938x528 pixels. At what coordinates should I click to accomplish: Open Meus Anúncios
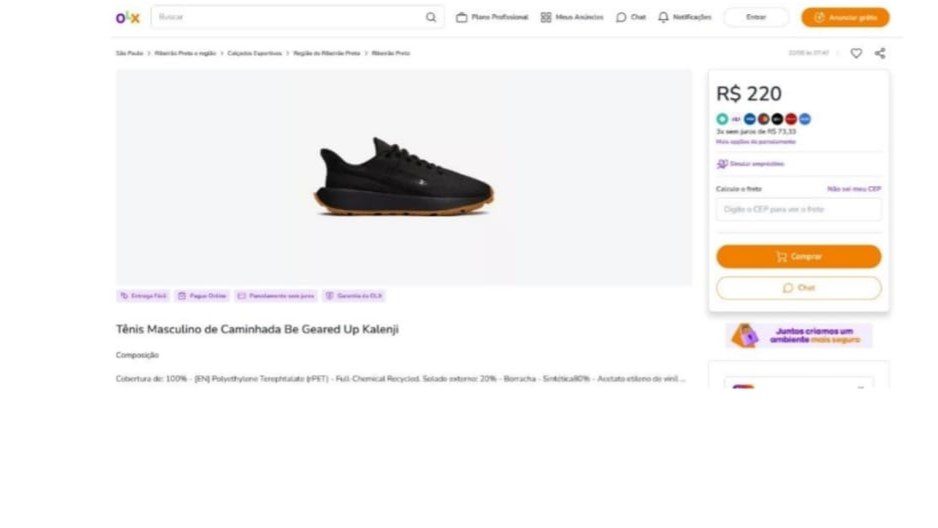pyautogui.click(x=572, y=17)
